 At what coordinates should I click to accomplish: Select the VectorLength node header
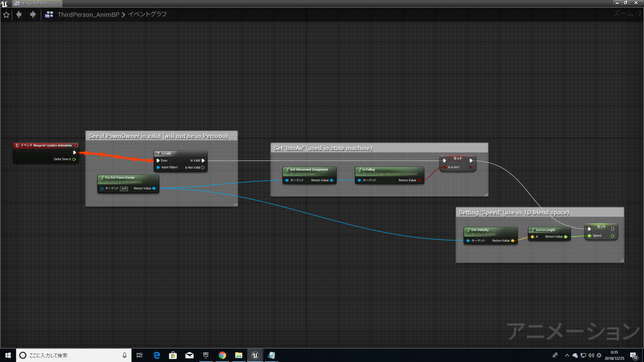(549, 230)
